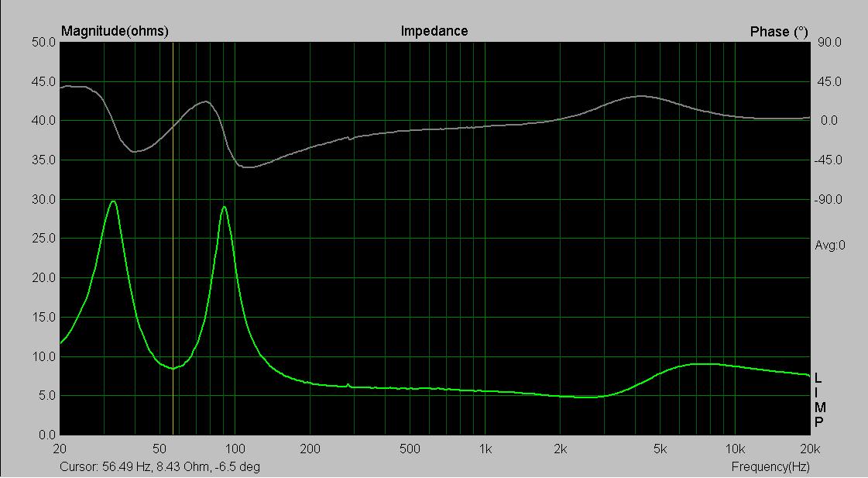This screenshot has width=868, height=478.
Task: Click the "Avg:0" averaging indicator
Action: (x=830, y=245)
